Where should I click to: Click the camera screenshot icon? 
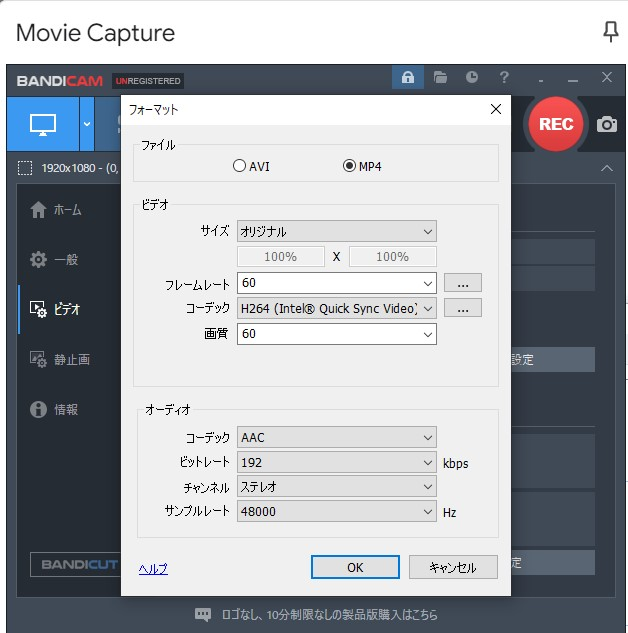click(x=606, y=124)
